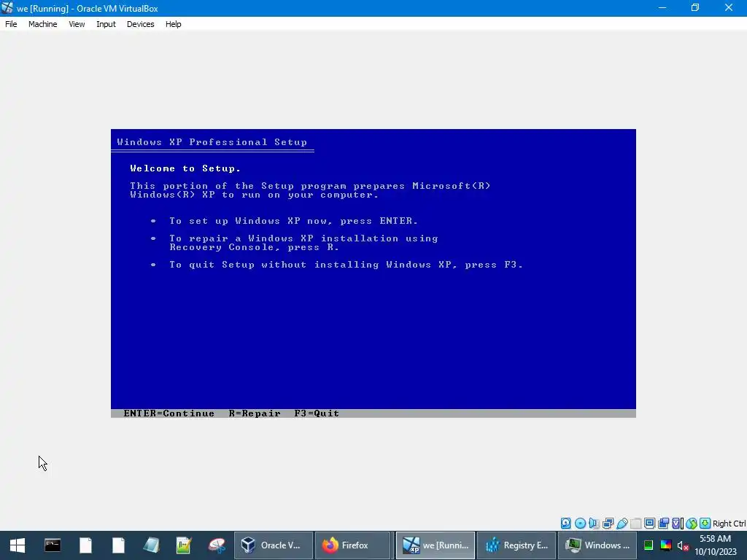This screenshot has height=560, width=747.
Task: Click the blank document icon beside the Notepad icon
Action: 118,545
